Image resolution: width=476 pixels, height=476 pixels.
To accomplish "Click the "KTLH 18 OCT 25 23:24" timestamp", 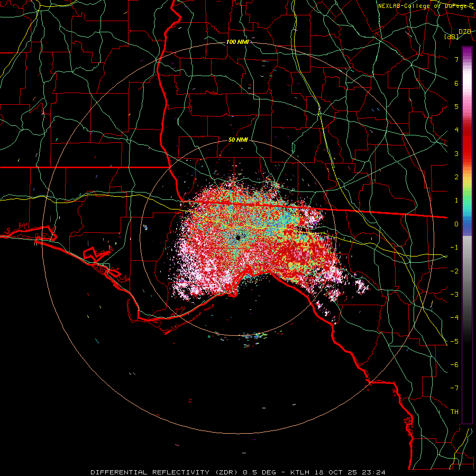I will pos(338,472).
